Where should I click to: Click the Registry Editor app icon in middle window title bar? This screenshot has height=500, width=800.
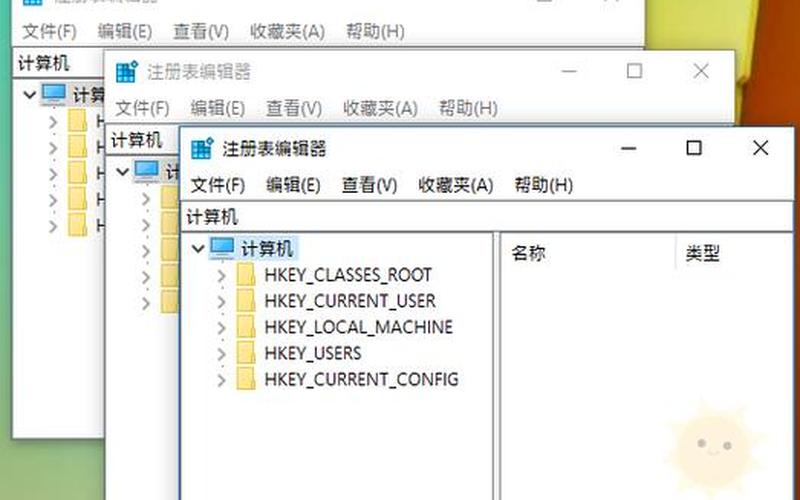[x=127, y=72]
